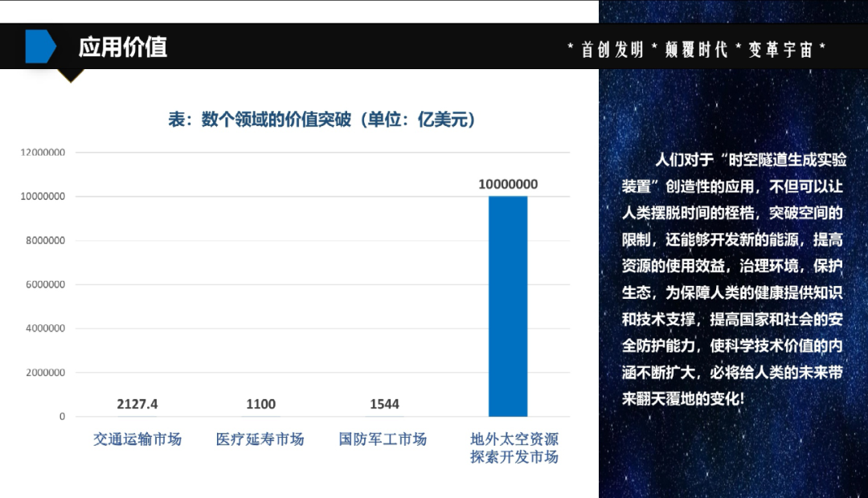Click the 首创发明 颠覆时代 变革宇宙 slogan
868x498 pixels.
[x=696, y=49]
